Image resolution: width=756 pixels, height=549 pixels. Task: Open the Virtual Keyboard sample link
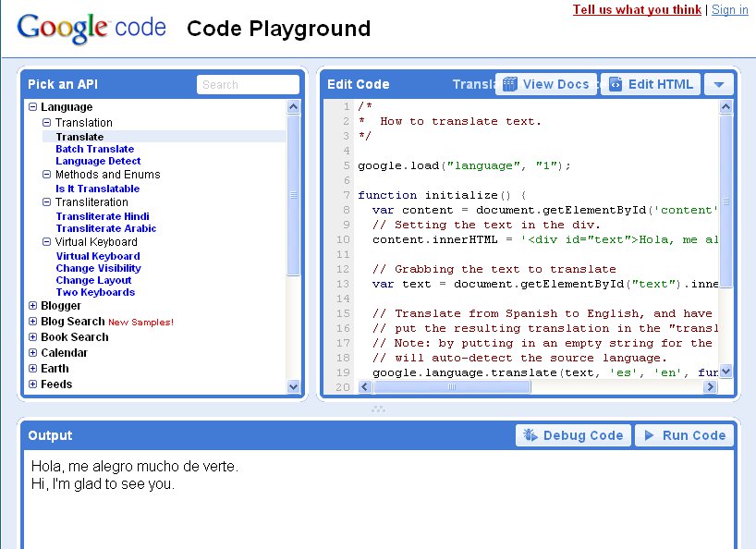(98, 256)
